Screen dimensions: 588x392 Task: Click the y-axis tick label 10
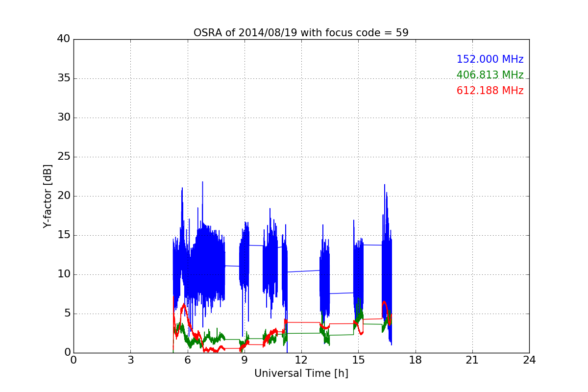tap(64, 274)
